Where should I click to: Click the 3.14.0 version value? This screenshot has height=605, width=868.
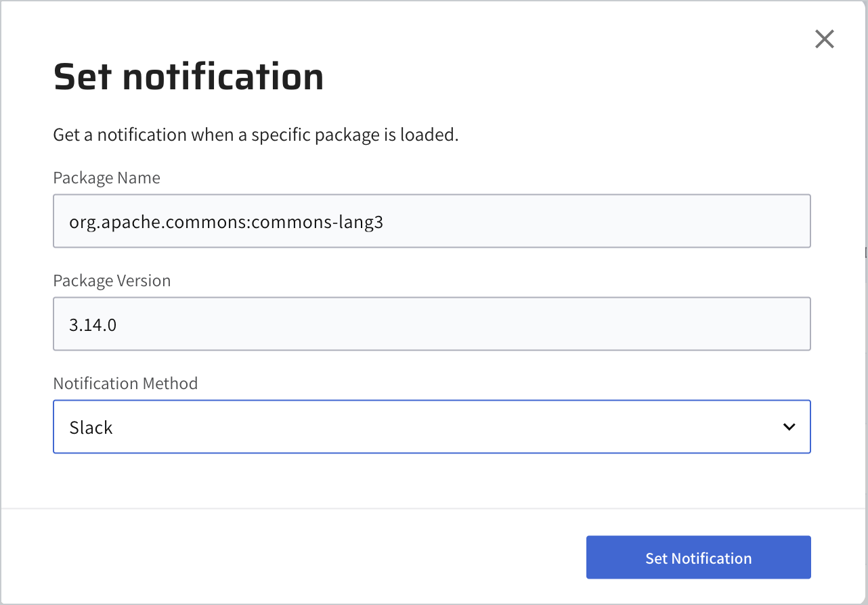pyautogui.click(x=93, y=325)
